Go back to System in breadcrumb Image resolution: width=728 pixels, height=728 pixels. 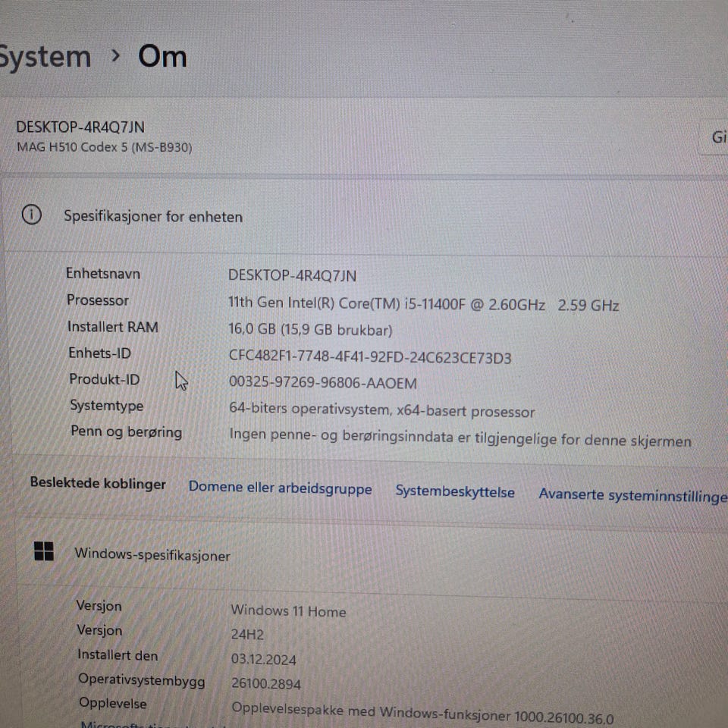(45, 57)
